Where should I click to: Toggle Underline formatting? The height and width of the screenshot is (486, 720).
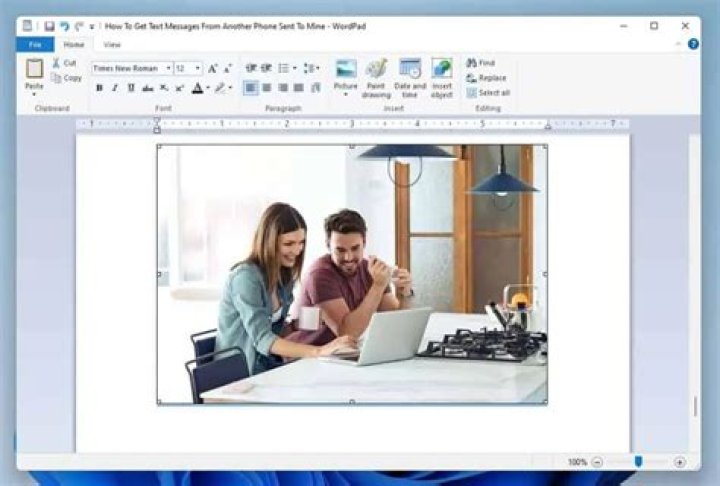131,88
